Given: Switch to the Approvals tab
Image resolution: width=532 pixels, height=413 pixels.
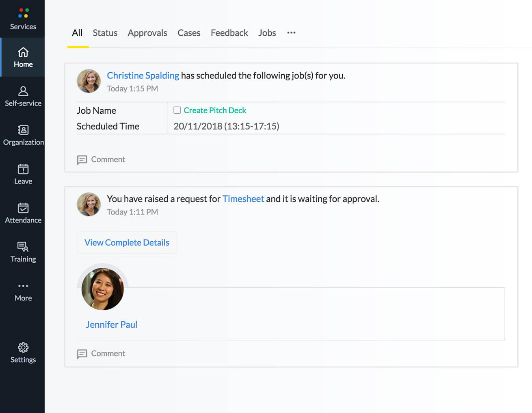Looking at the screenshot, I should tap(147, 33).
